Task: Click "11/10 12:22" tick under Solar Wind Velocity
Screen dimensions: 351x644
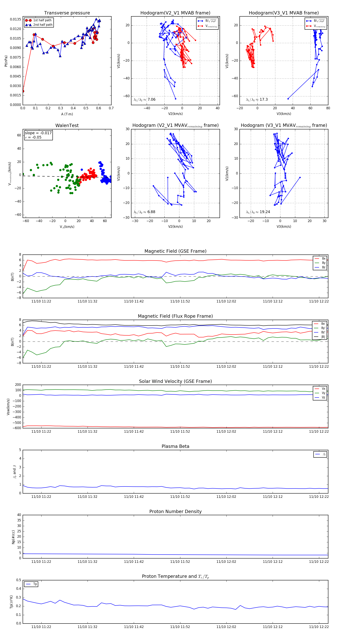Action: point(319,431)
